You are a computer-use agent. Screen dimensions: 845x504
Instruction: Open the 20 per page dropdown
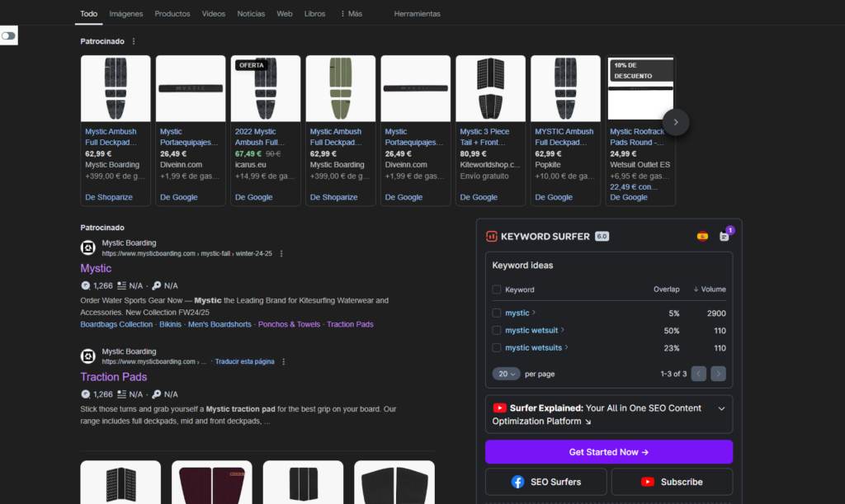[x=507, y=374]
